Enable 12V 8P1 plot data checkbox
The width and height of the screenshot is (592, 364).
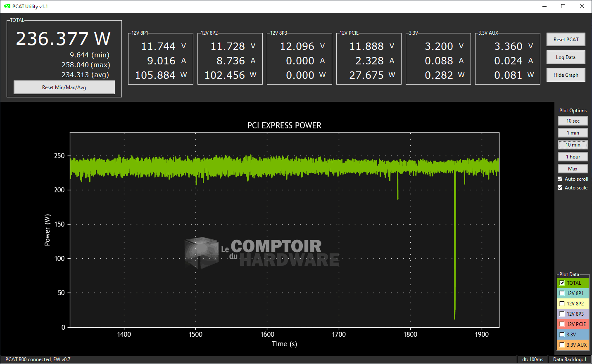coord(562,293)
